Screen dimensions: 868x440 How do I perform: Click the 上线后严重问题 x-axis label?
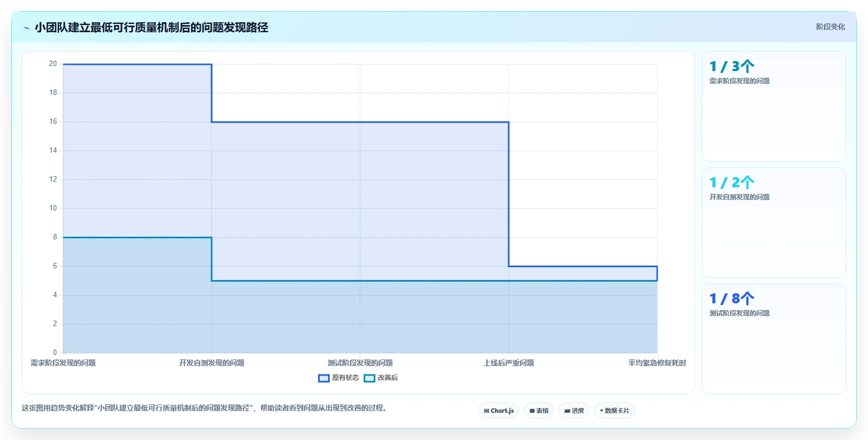pyautogui.click(x=509, y=363)
